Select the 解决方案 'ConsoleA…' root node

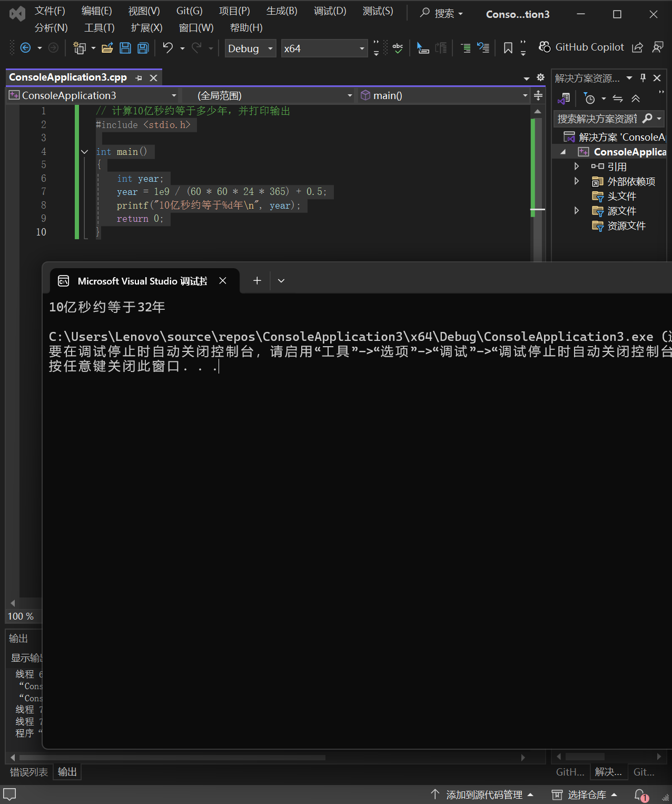click(x=615, y=137)
